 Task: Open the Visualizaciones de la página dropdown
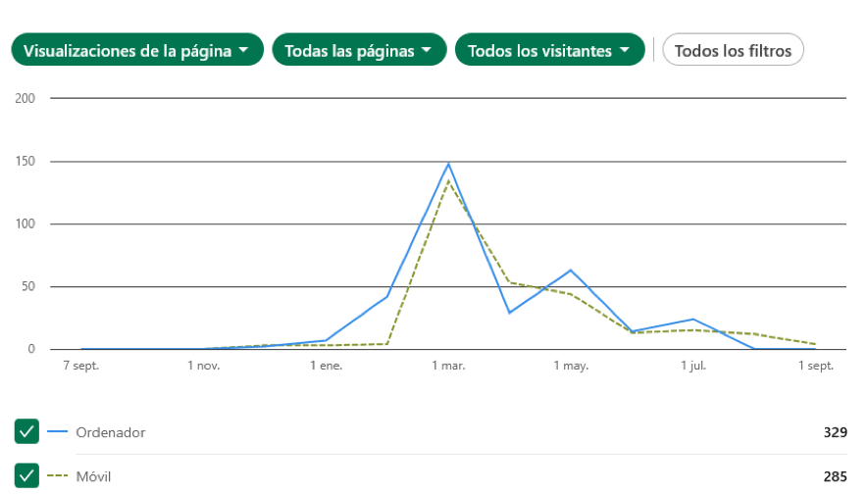(137, 50)
